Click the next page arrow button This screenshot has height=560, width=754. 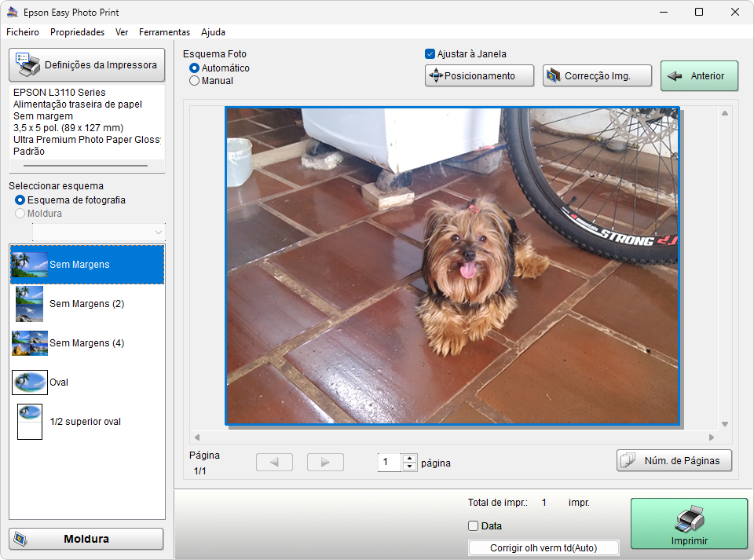click(x=325, y=462)
